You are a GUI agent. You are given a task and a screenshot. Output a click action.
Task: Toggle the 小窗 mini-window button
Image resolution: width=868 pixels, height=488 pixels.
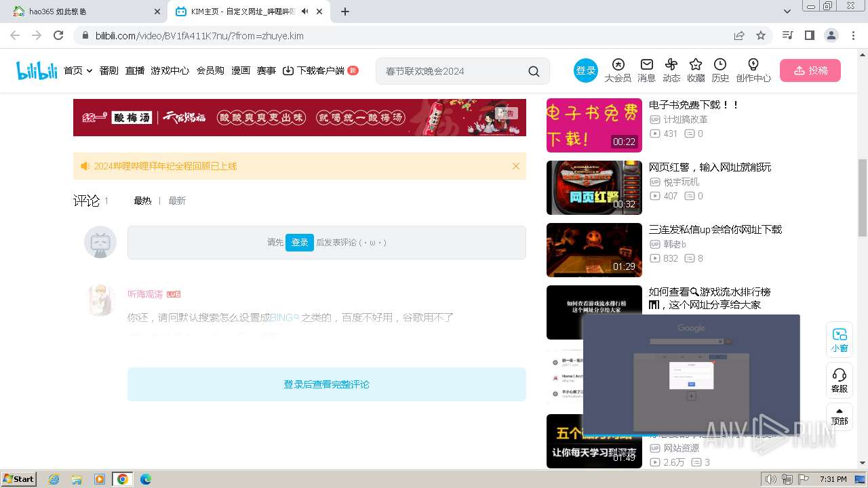(840, 340)
